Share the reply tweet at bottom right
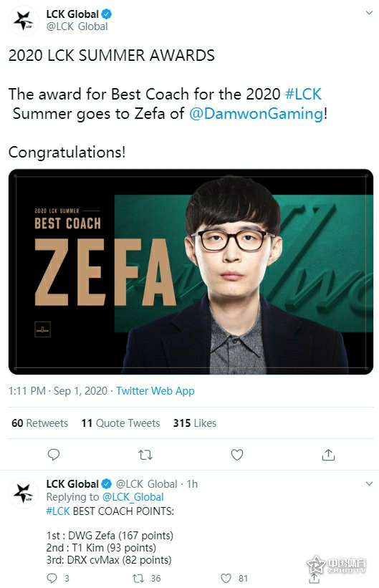Screen dimensions: 379x588 pos(314,578)
